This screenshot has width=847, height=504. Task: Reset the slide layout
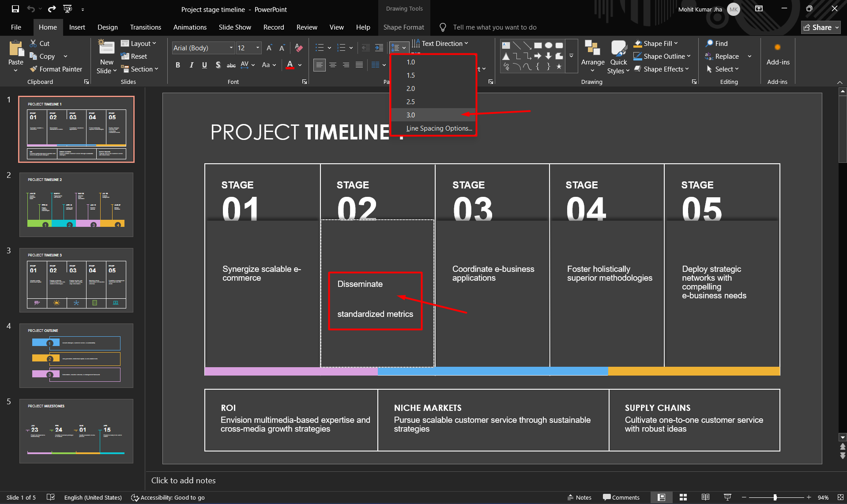pos(134,56)
